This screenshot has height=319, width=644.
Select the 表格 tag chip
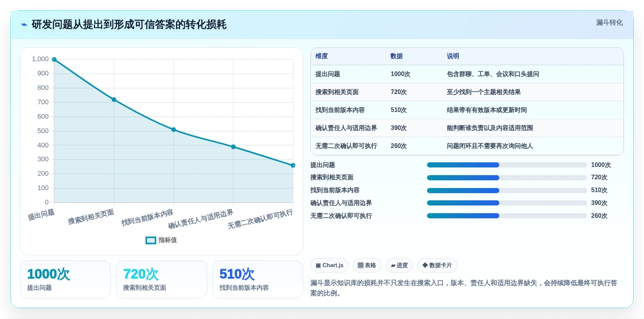[367, 265]
